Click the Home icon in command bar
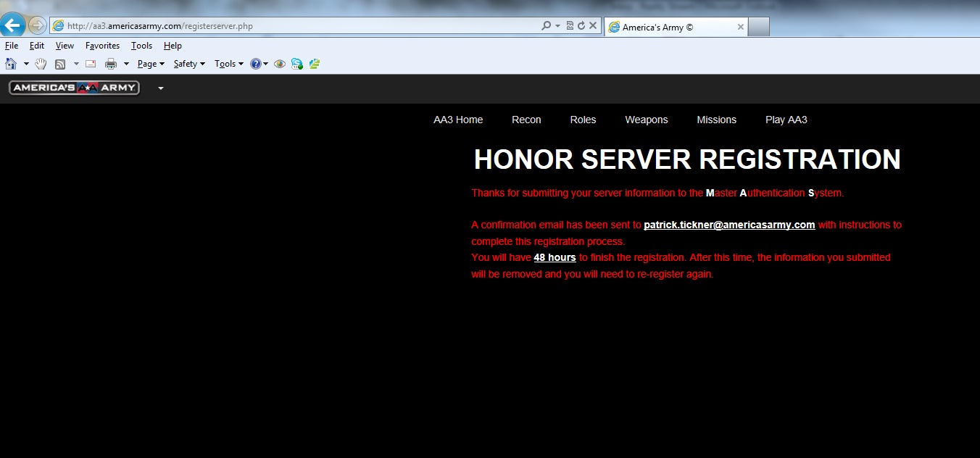 point(11,64)
